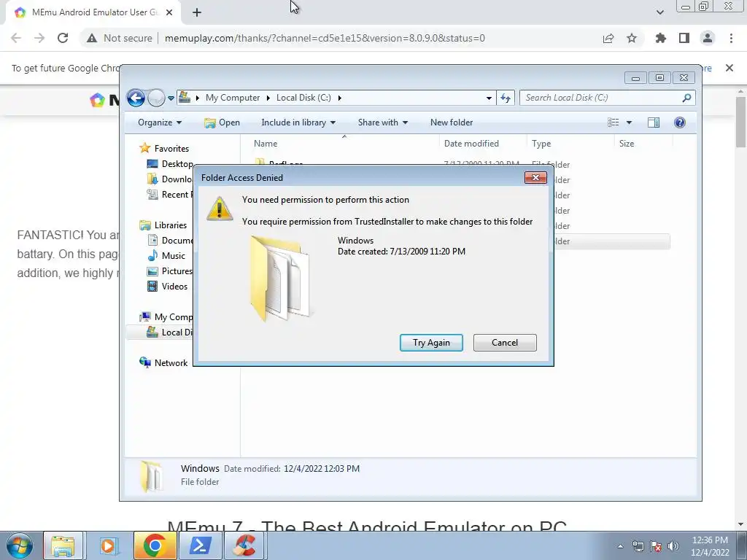
Task: Open Chrome tab search chevron
Action: point(659,12)
